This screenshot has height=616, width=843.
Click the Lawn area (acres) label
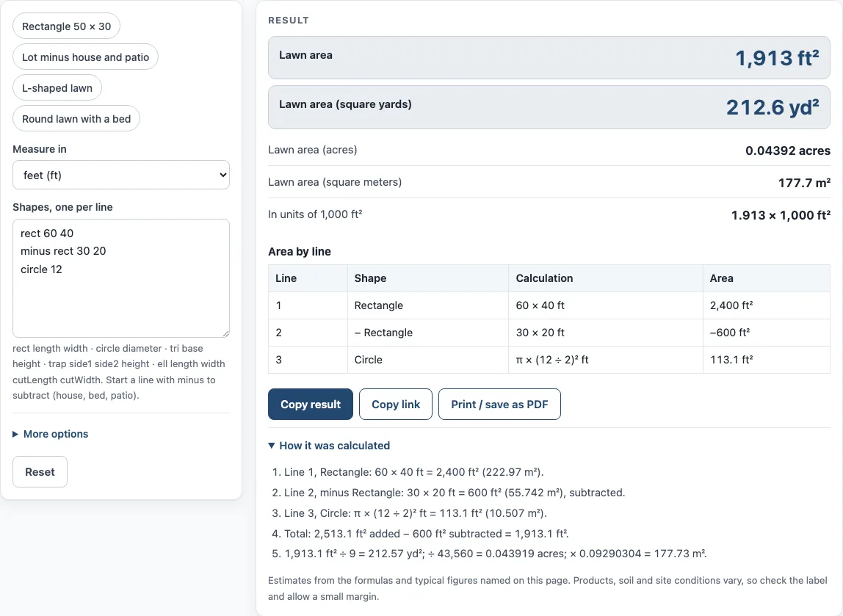(312, 150)
